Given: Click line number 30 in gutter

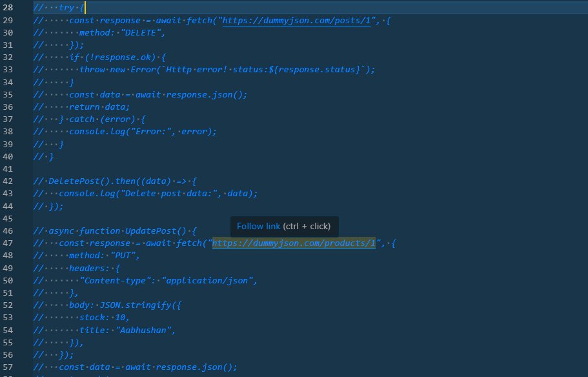Looking at the screenshot, I should click(8, 33).
